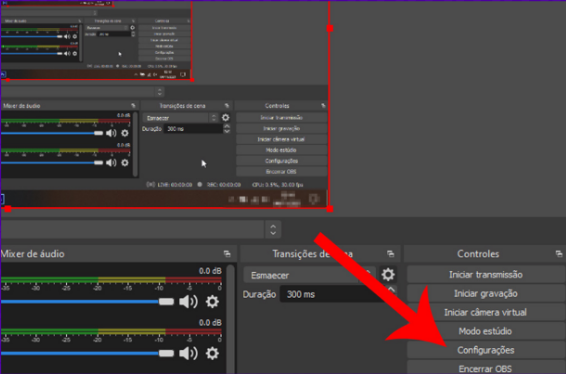Undock the Transições de cena panel
Viewport: 566px width, 374px height.
click(x=391, y=254)
